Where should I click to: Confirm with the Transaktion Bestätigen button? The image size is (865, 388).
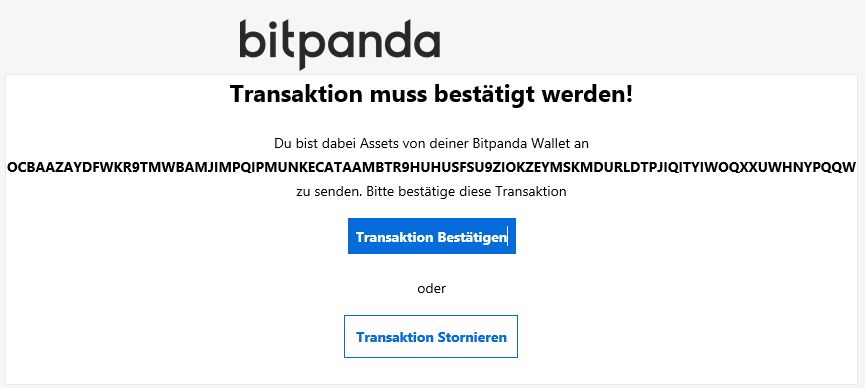(x=431, y=236)
